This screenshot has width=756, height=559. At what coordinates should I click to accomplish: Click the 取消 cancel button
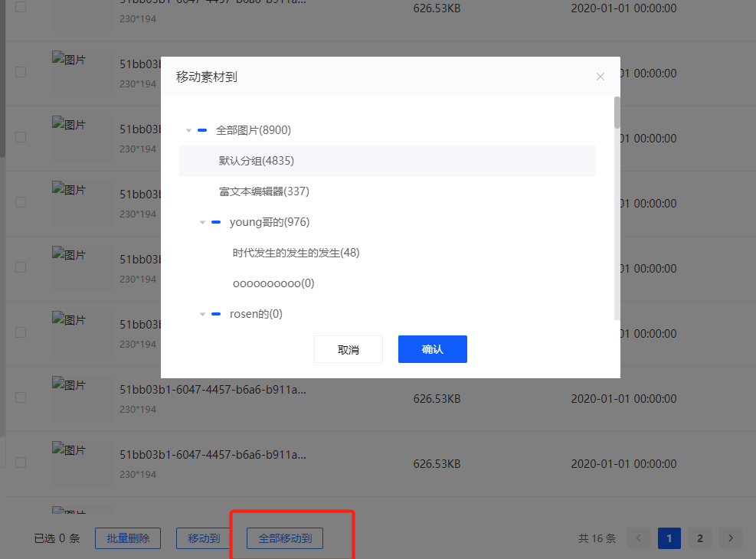pos(349,348)
